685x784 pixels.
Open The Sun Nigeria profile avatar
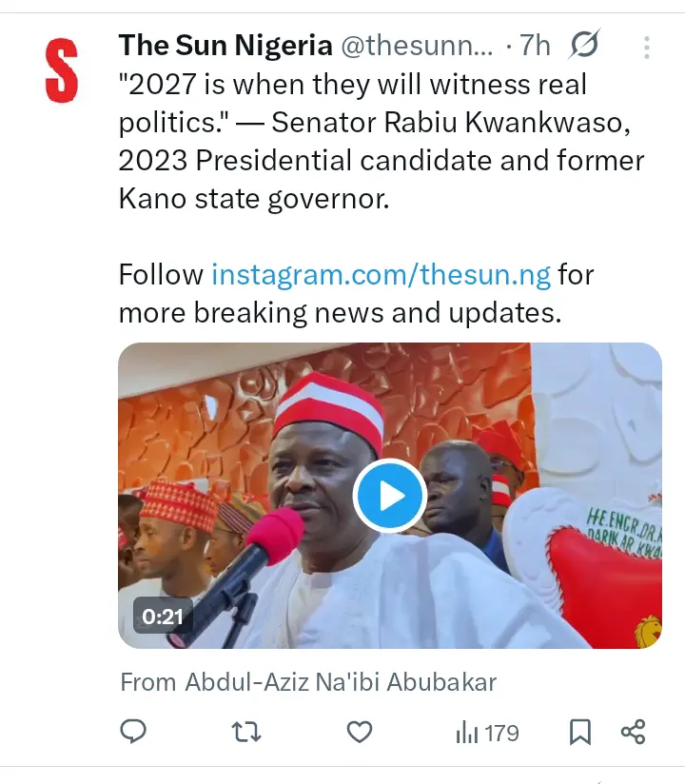61,69
